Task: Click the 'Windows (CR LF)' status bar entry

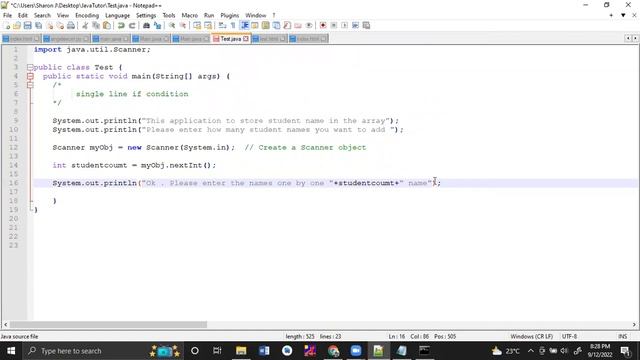Action: tap(531, 336)
